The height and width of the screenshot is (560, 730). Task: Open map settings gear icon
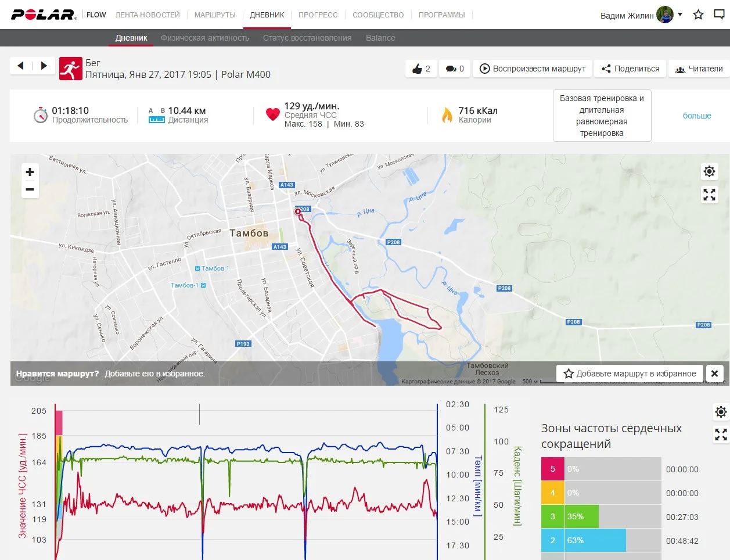[x=709, y=171]
